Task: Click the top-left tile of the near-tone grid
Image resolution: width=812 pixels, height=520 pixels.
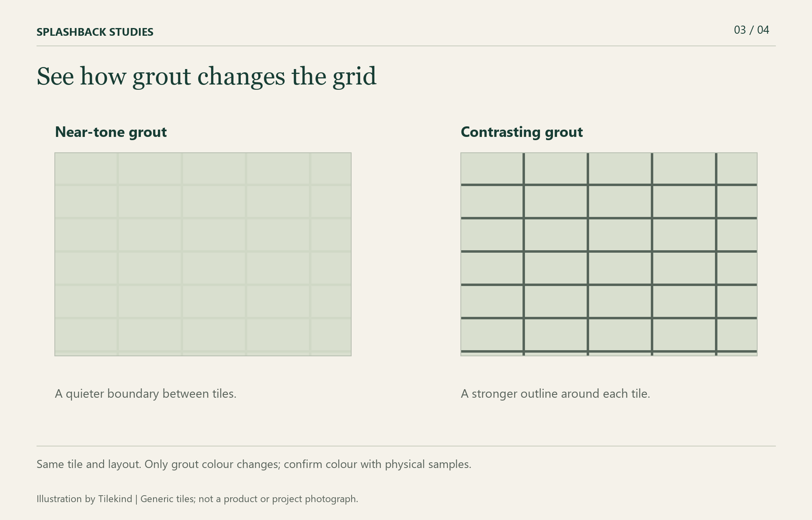Action: tap(86, 168)
